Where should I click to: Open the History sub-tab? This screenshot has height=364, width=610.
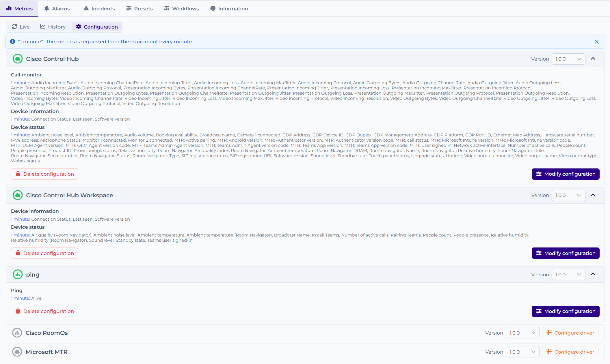point(53,27)
